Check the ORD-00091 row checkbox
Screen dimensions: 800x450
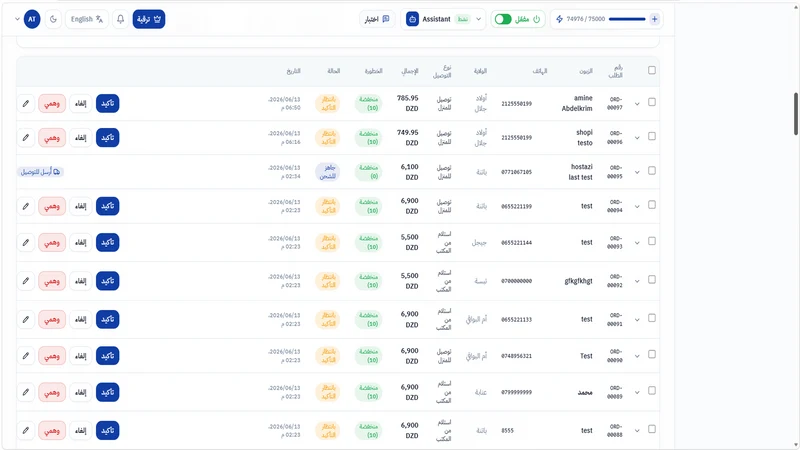(x=652, y=318)
